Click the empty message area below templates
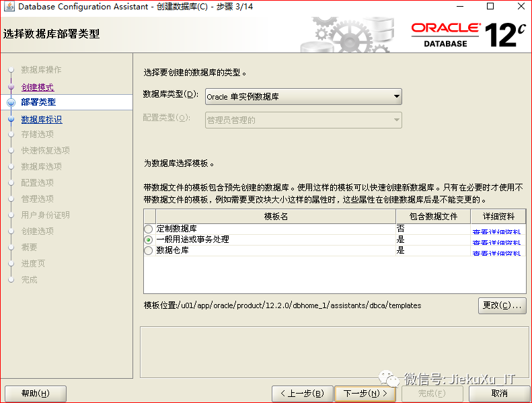The width and height of the screenshot is (532, 403). pos(334,352)
